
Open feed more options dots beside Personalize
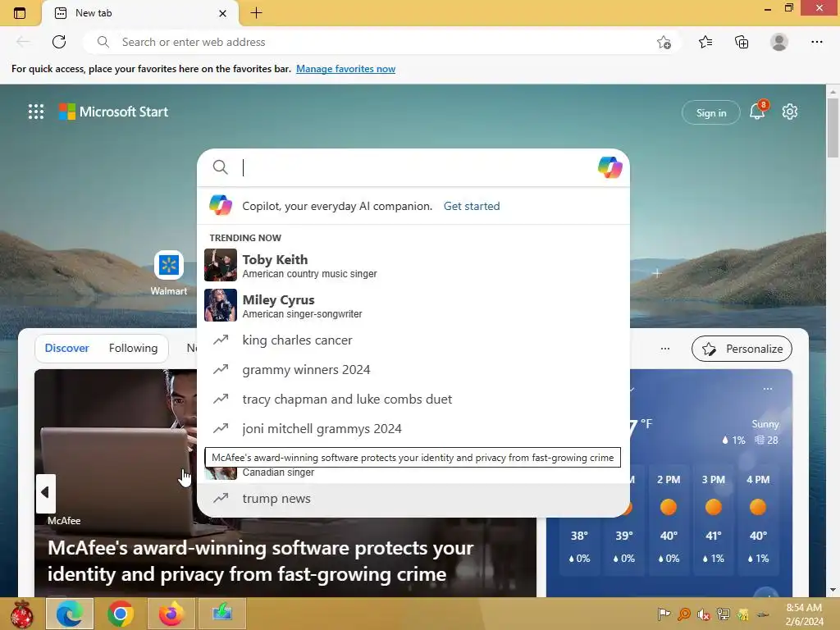665,349
